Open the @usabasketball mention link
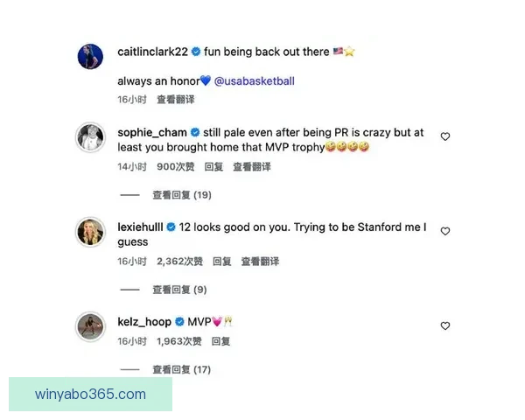 [x=254, y=81]
